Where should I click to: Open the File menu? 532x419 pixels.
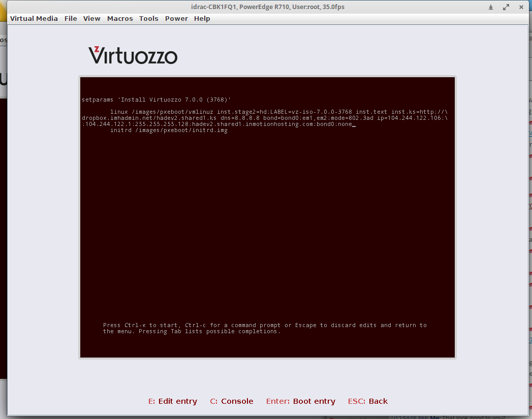point(71,19)
